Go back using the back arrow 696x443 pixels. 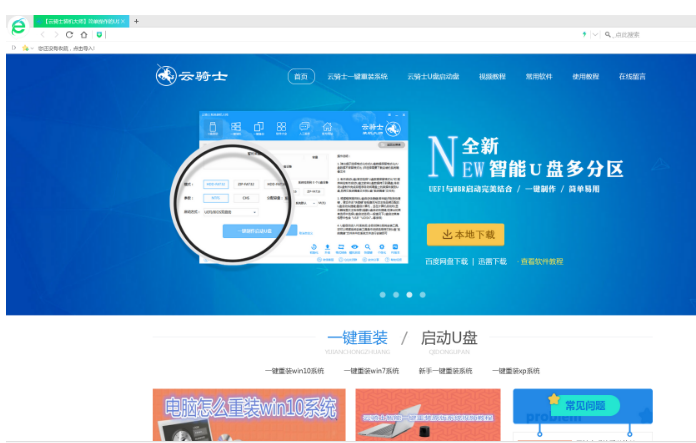point(43,35)
